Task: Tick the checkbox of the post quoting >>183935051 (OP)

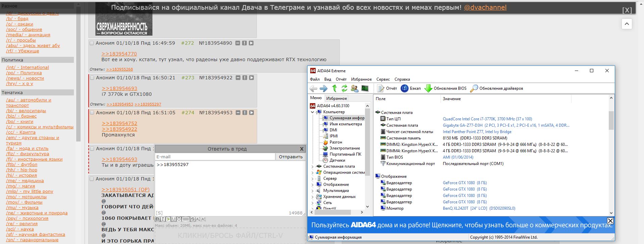Action: pos(92,179)
